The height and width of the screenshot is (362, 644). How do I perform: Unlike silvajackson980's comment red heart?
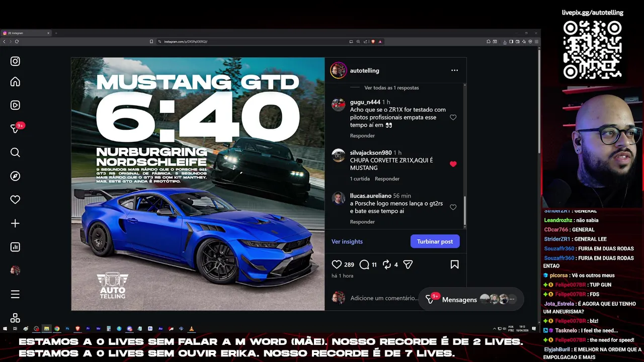[x=453, y=164]
